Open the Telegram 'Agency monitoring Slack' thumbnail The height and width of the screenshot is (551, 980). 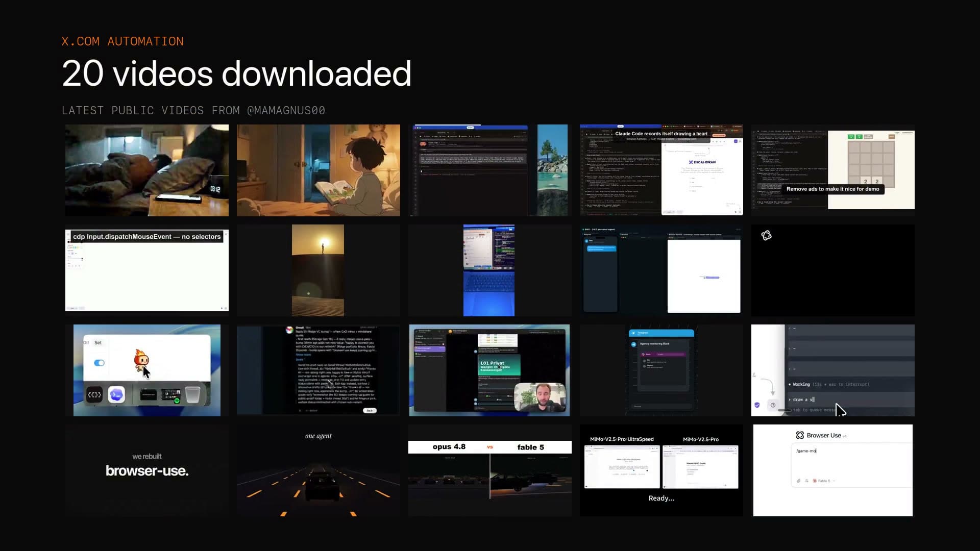661,370
